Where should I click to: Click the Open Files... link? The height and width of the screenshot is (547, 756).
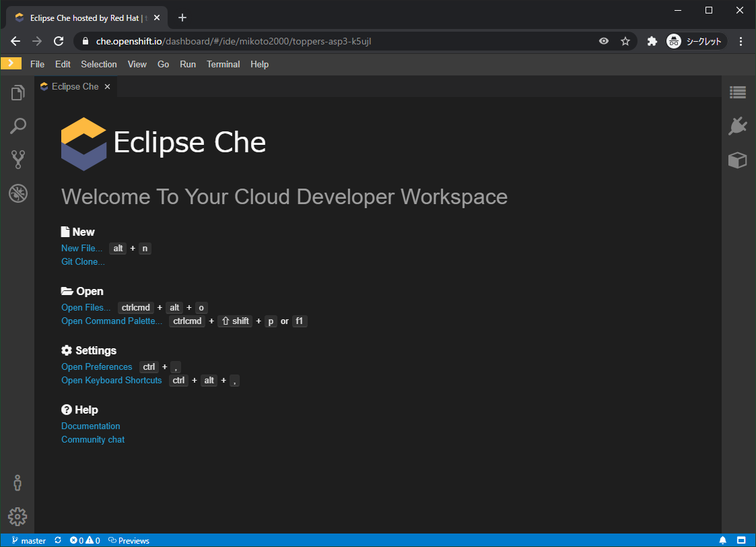coord(85,307)
